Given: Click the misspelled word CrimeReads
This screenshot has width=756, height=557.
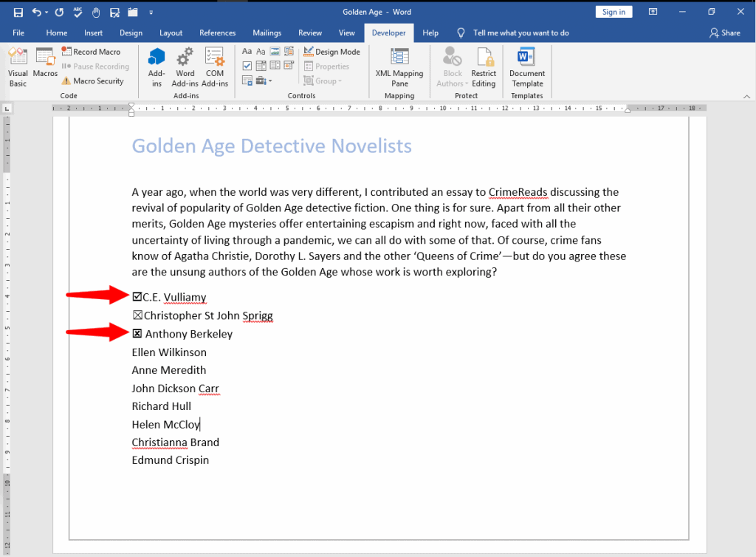Looking at the screenshot, I should point(518,192).
